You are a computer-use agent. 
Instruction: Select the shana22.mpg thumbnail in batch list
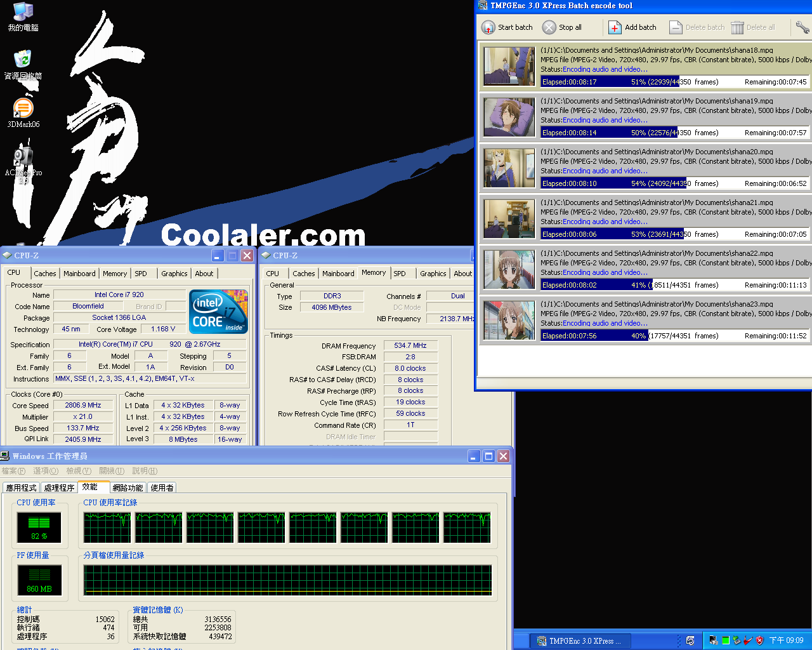(x=509, y=269)
